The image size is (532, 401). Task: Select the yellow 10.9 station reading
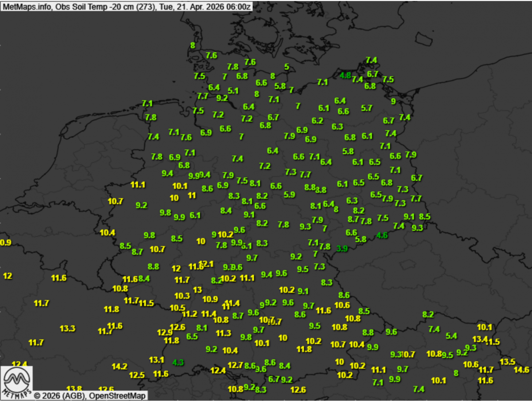point(210,299)
